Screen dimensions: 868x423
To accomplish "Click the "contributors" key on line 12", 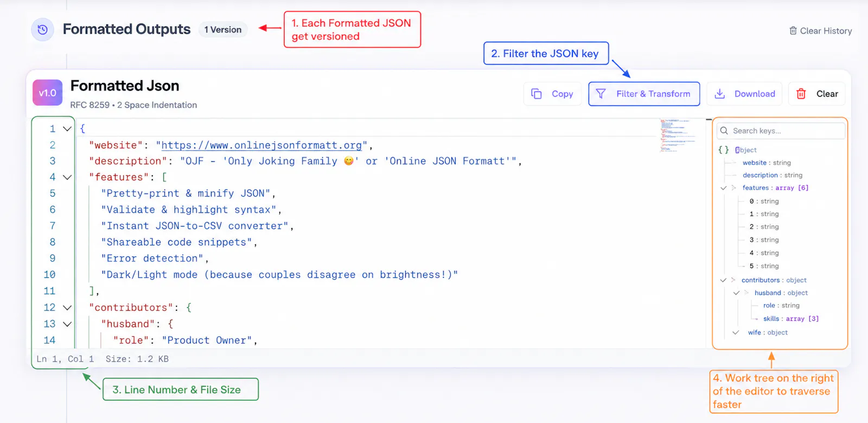I will click(131, 308).
